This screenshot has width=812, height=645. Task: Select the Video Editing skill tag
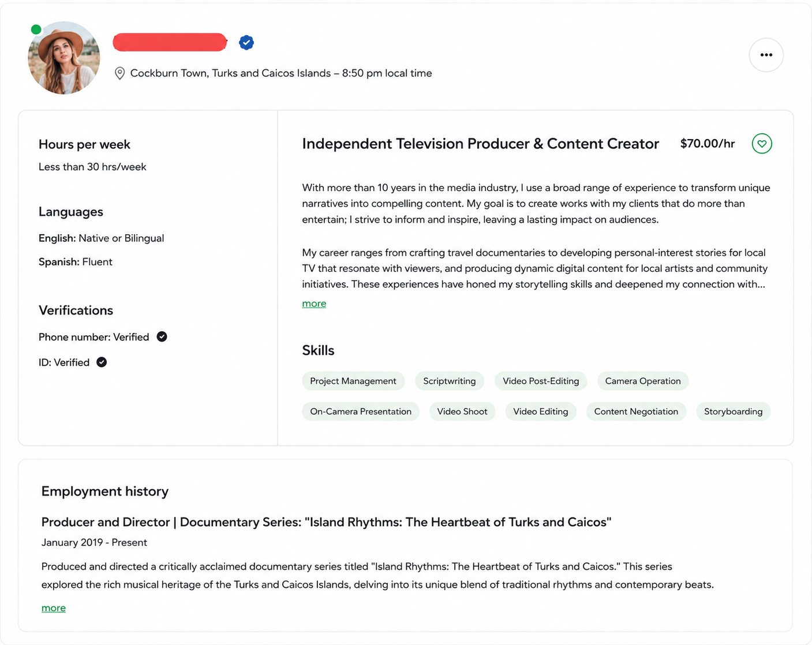click(x=541, y=411)
